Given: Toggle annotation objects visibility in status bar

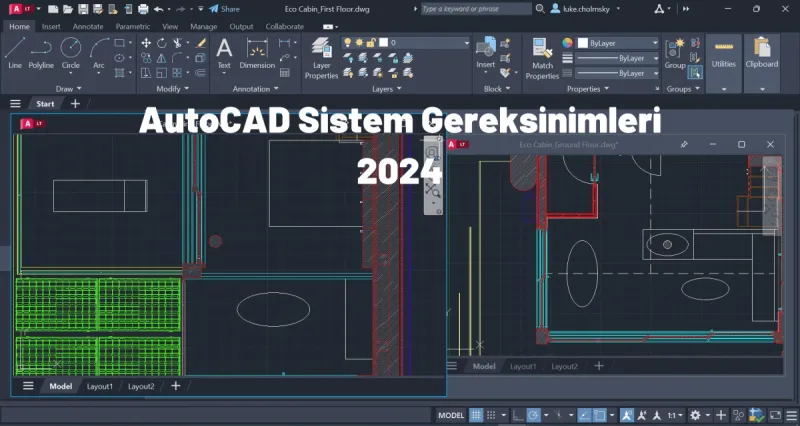Looking at the screenshot, I should (x=627, y=415).
